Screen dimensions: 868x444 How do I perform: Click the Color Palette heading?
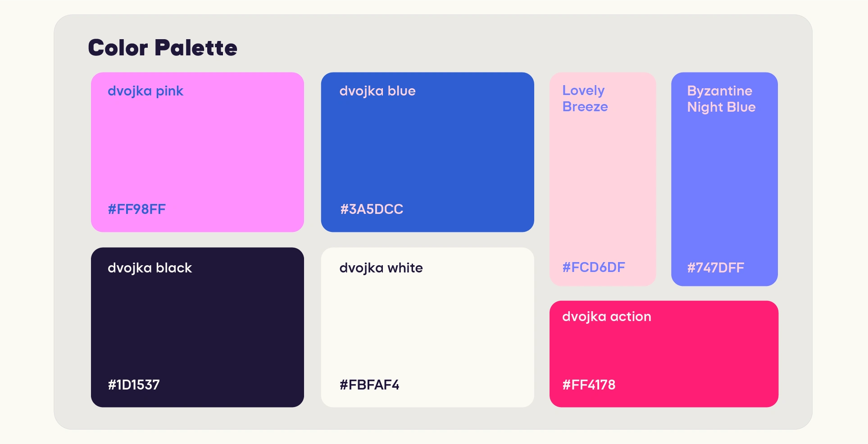coord(163,48)
